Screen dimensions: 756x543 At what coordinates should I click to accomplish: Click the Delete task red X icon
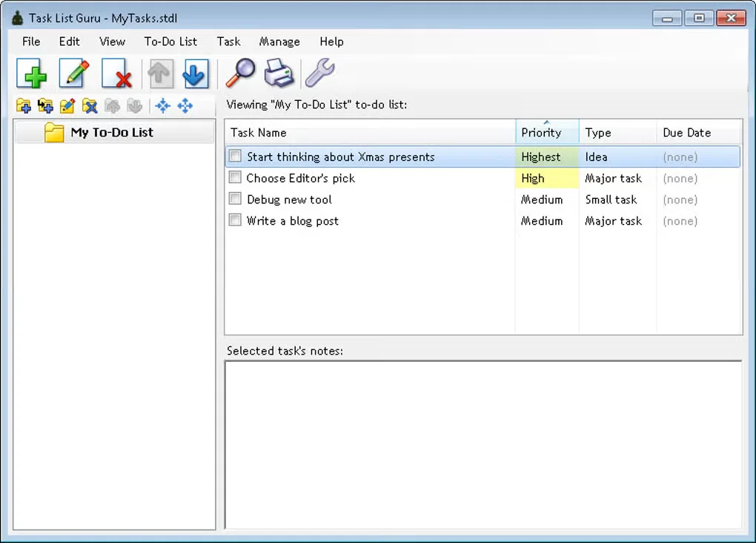pos(116,73)
